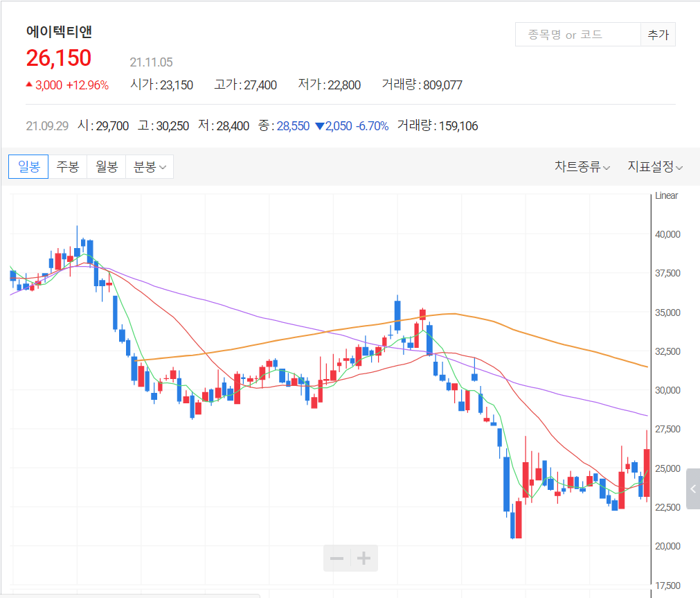700x598 pixels.
Task: Click the 에이텍티앤 stock name
Action: click(x=59, y=32)
